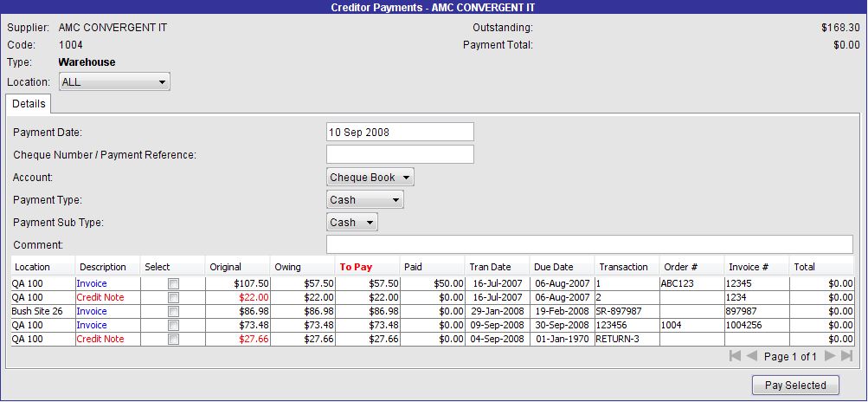The image size is (868, 402).
Task: Click the To Pay cell $57.50
Action: pos(368,283)
